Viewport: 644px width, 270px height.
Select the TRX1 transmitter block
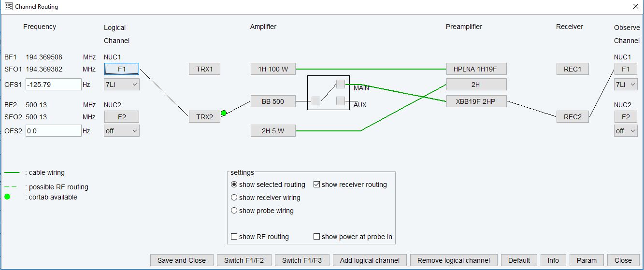204,69
